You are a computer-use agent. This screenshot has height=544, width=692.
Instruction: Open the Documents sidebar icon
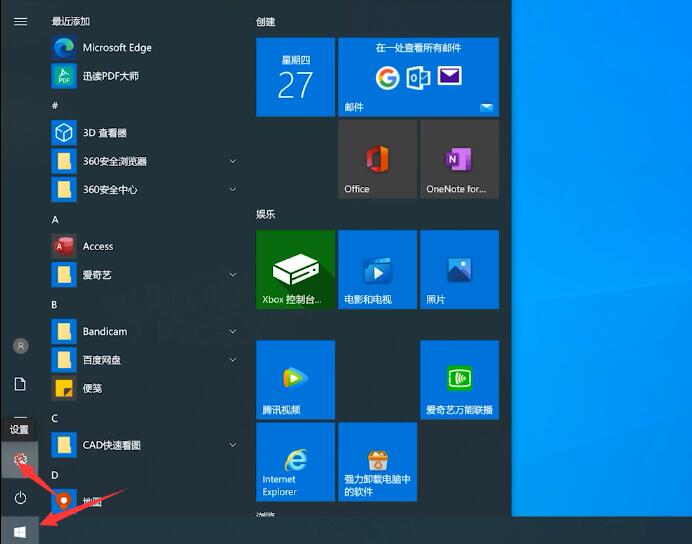point(20,384)
